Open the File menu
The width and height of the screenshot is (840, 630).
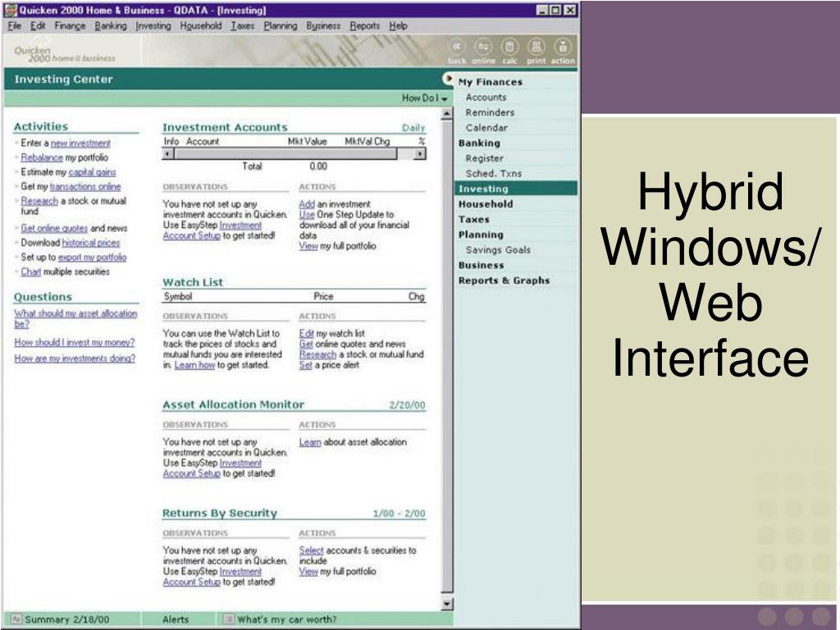click(x=15, y=25)
